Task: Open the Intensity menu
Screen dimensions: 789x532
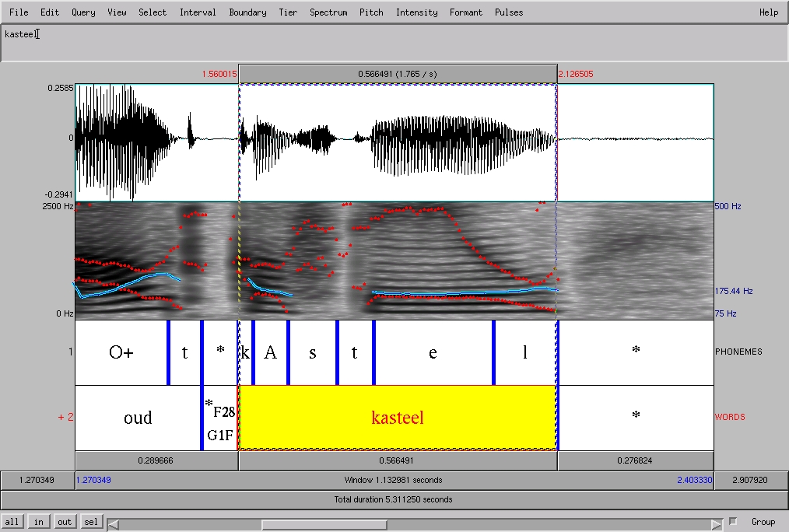Action: point(416,12)
